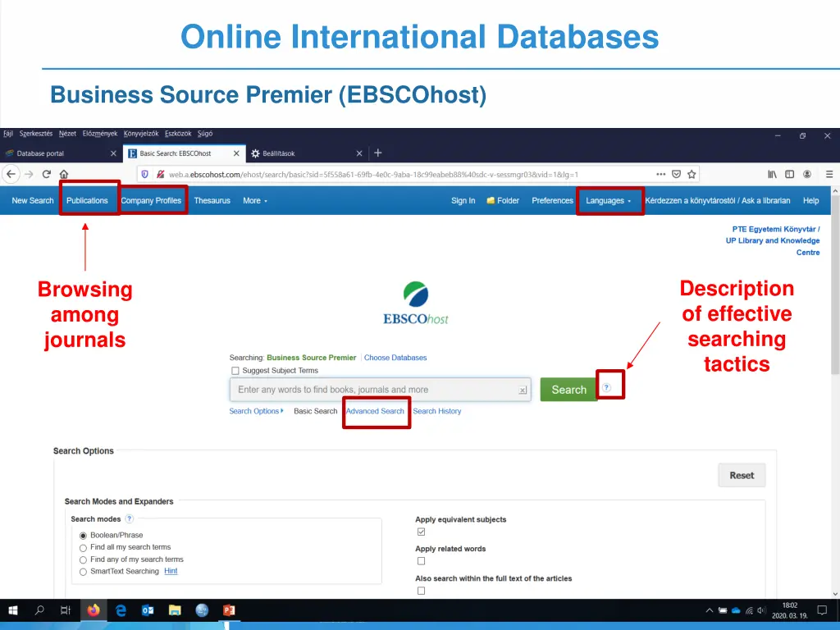Open the Könyvjelzők menu
Screen dimensions: 840x630
point(141,134)
